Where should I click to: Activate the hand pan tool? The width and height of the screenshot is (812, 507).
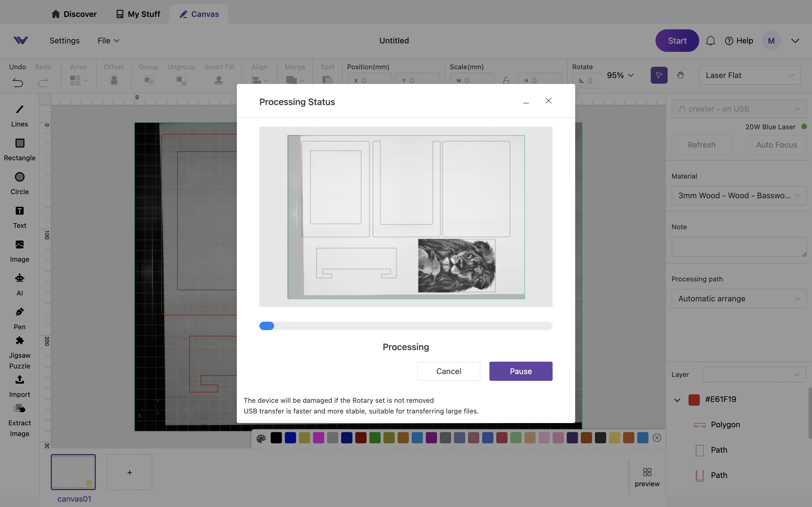[680, 75]
